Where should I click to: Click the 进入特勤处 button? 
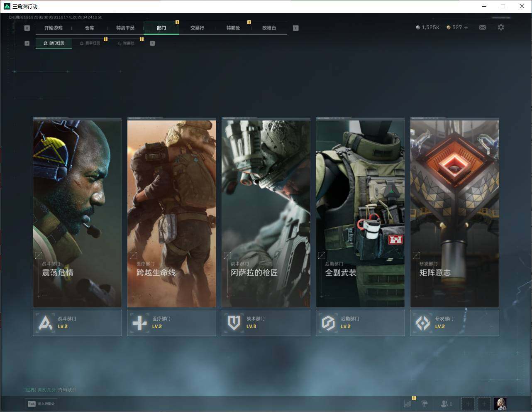tap(41, 404)
